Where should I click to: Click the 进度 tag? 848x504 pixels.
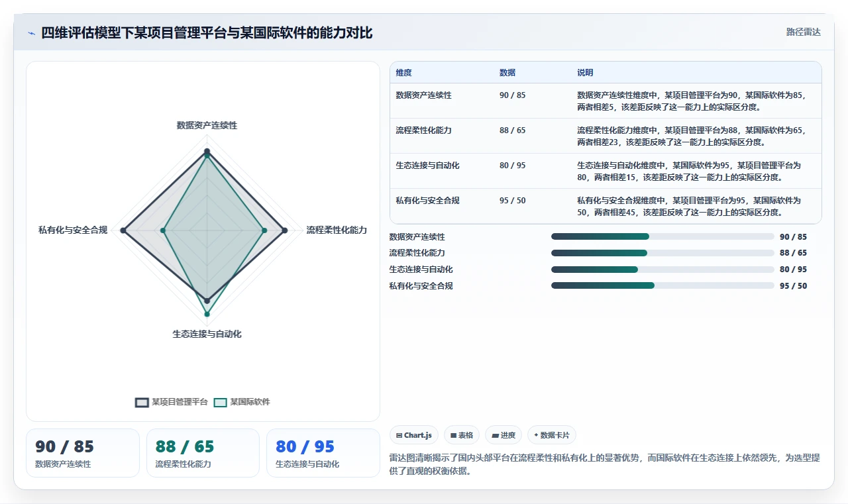503,435
